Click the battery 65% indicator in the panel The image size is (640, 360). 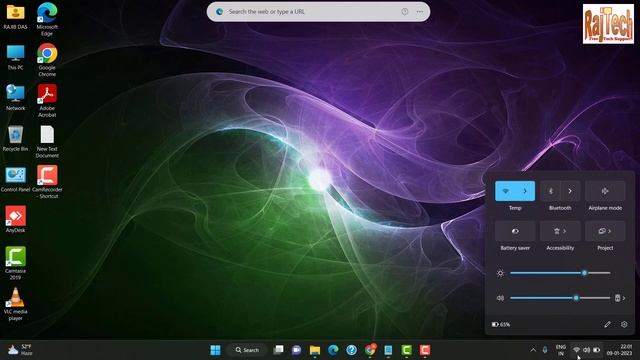coord(501,324)
